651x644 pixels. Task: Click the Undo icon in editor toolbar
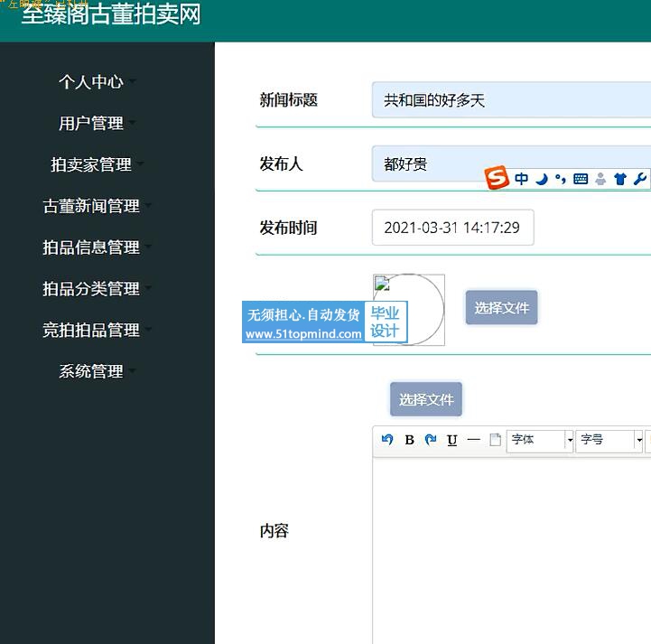(387, 439)
